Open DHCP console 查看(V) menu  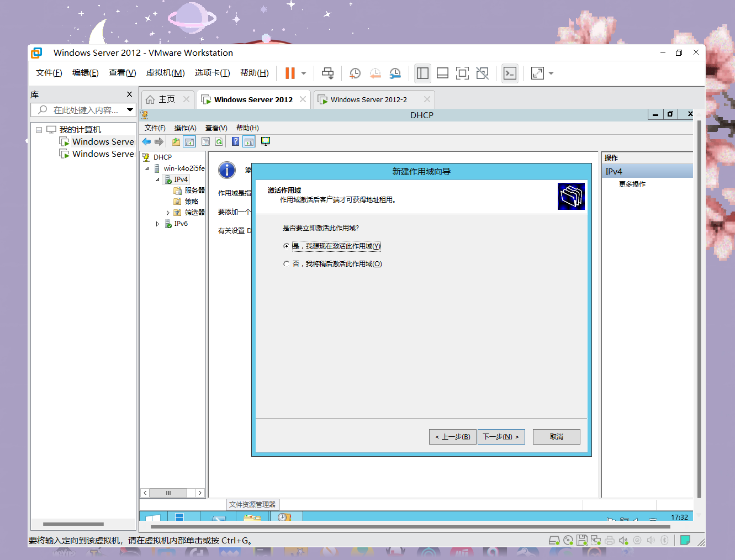216,128
